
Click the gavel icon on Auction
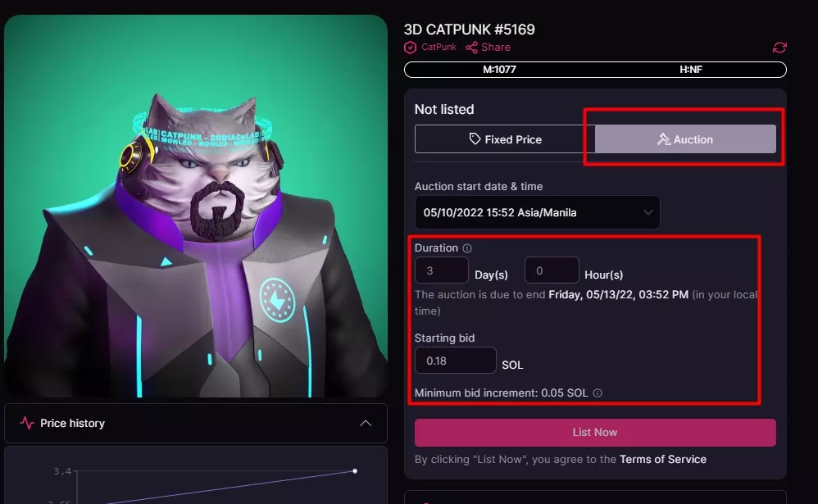[x=664, y=138]
